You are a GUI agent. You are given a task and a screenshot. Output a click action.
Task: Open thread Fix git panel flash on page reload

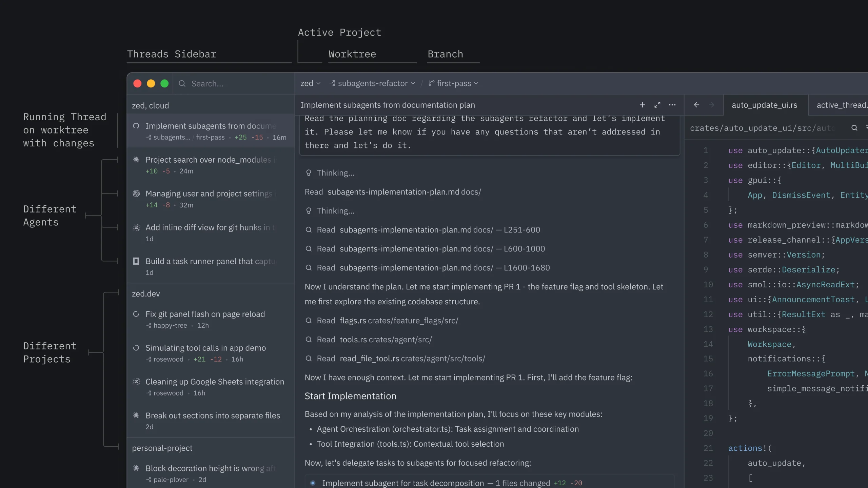tap(205, 314)
